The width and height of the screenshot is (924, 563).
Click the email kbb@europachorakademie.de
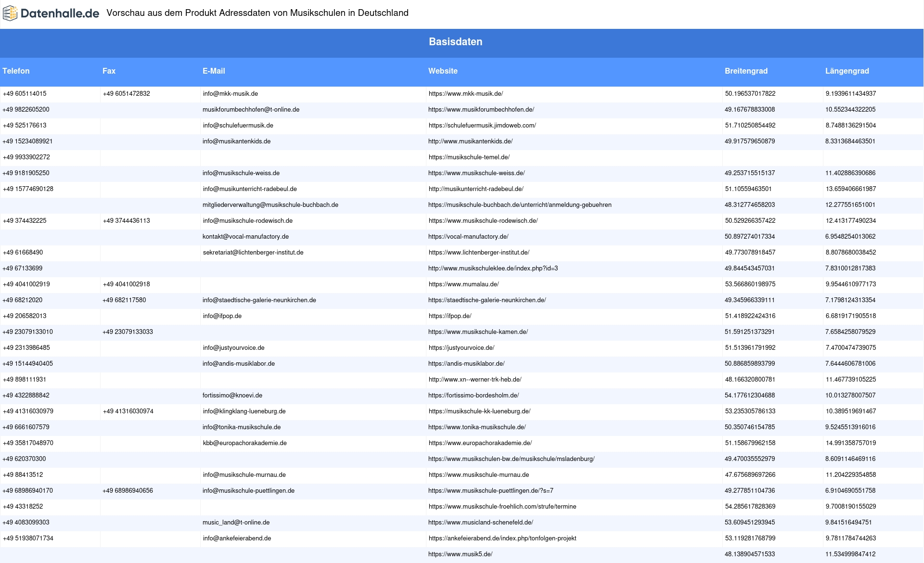[245, 443]
